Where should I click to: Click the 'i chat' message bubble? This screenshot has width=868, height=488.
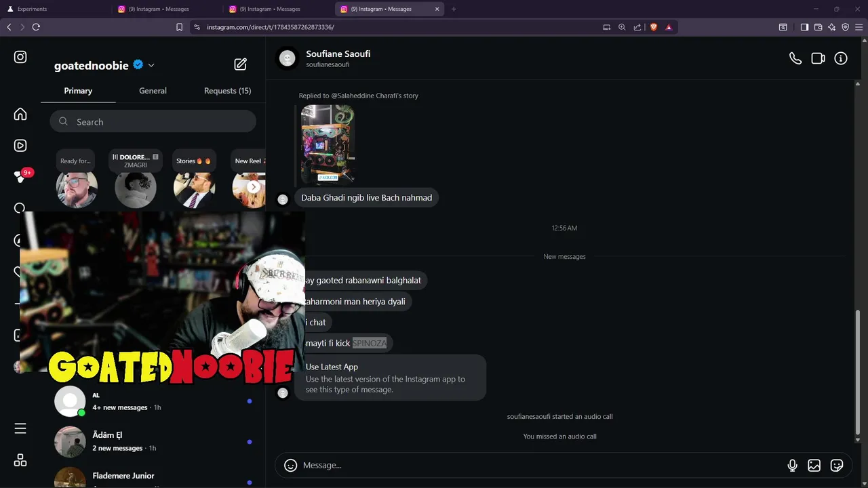tap(317, 323)
